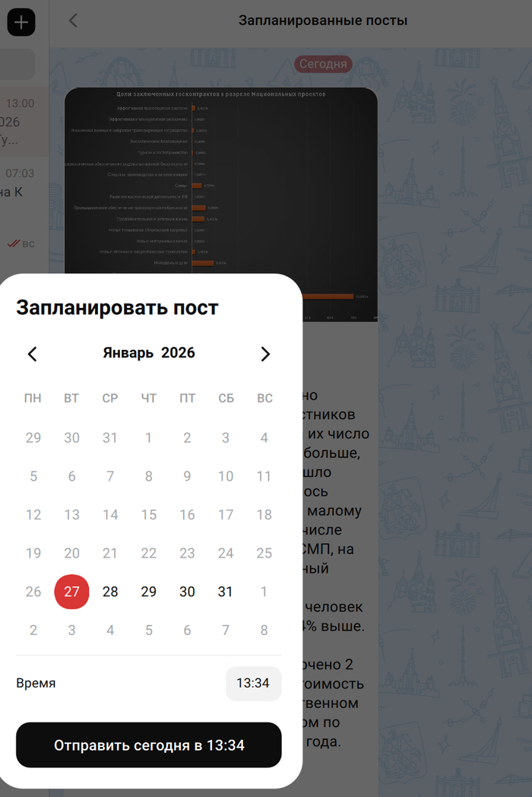Screen dimensions: 532x797
Task: Click the plus icon to create new
Action: point(21,23)
